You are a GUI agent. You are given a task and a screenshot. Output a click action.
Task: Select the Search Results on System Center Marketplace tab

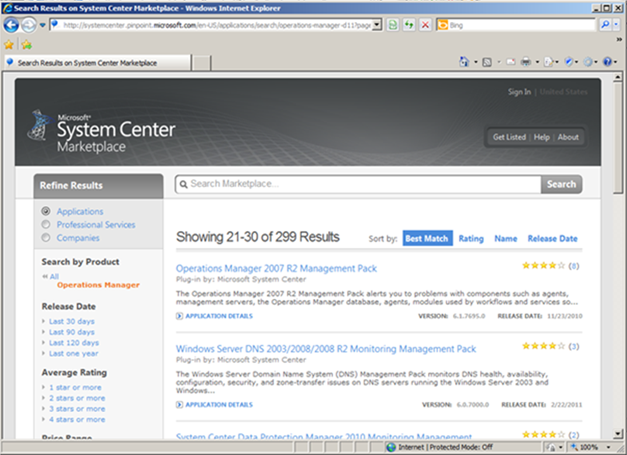(x=97, y=63)
